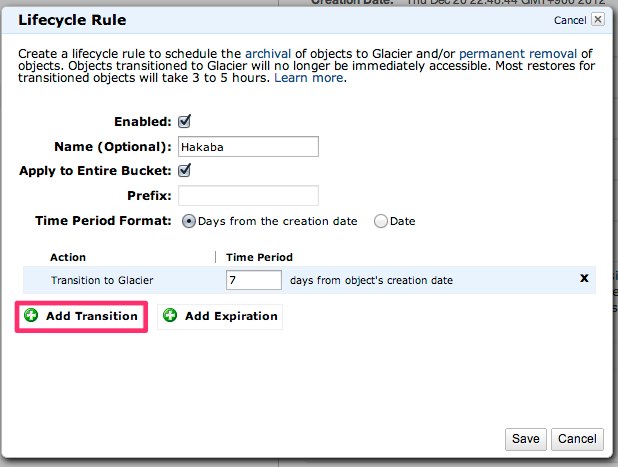The image size is (618, 467).
Task: Click the green plus icon for Add Transition
Action: (31, 316)
